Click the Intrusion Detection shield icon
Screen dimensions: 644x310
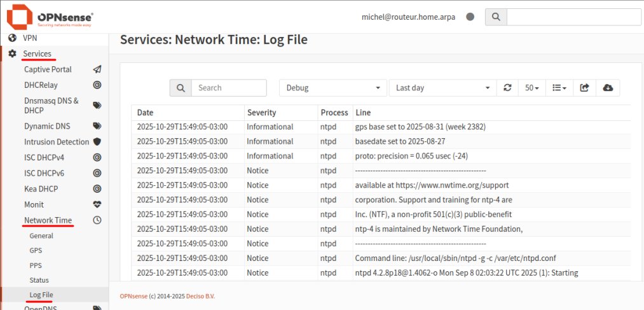click(x=97, y=142)
